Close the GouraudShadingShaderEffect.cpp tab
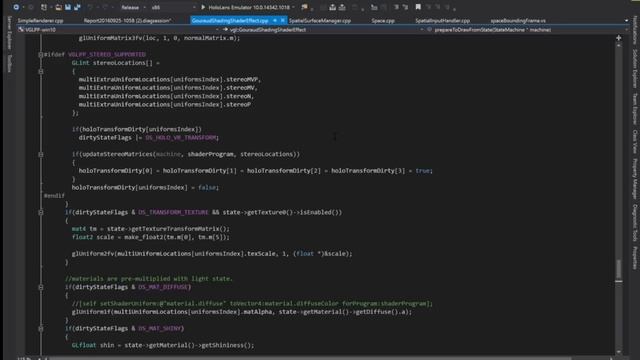 [x=282, y=20]
